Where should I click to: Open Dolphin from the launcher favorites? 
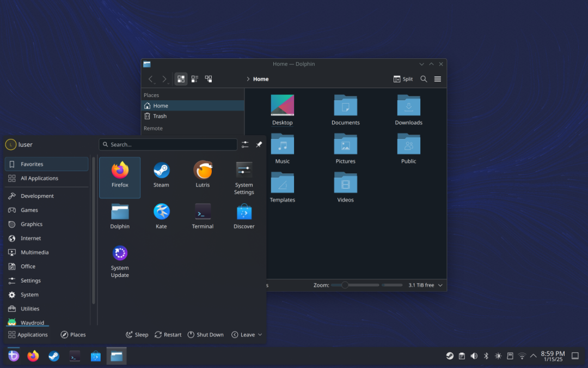point(120,216)
